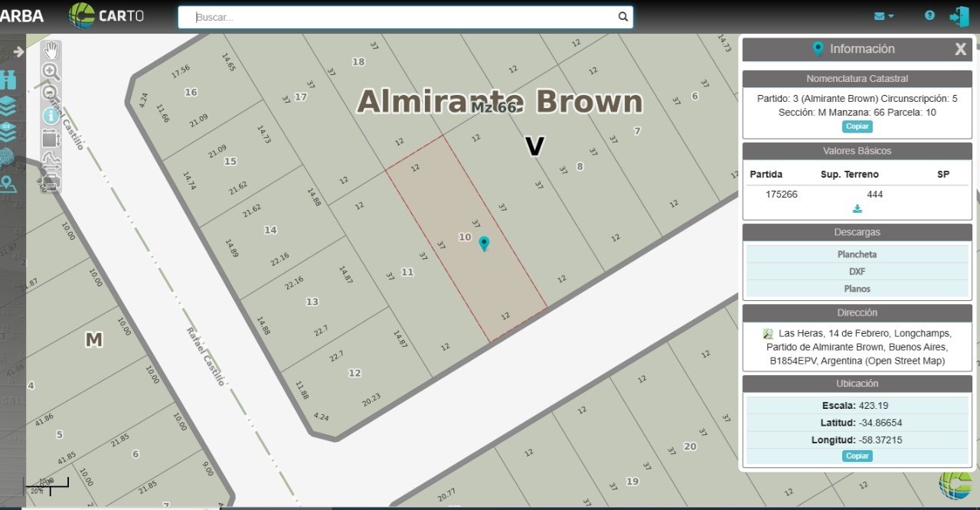
Task: Click parcel number 19 on the map
Action: click(x=632, y=481)
